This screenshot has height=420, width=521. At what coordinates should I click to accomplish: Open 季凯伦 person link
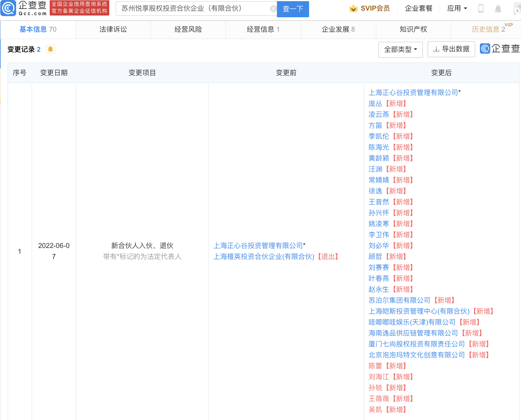[x=379, y=136]
